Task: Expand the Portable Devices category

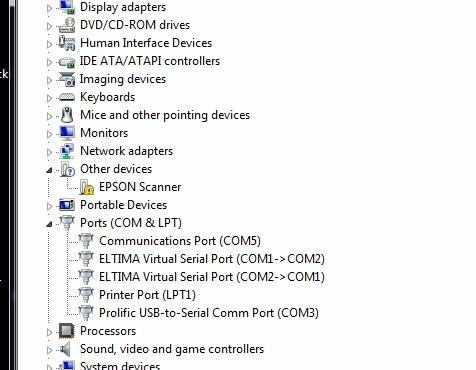Action: [49, 206]
